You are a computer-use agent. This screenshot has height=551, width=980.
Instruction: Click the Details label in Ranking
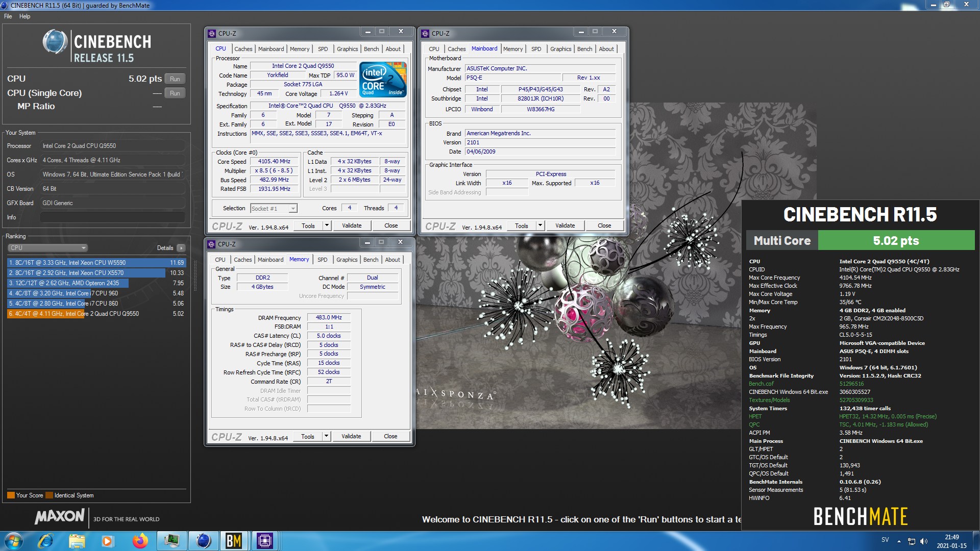click(x=165, y=248)
